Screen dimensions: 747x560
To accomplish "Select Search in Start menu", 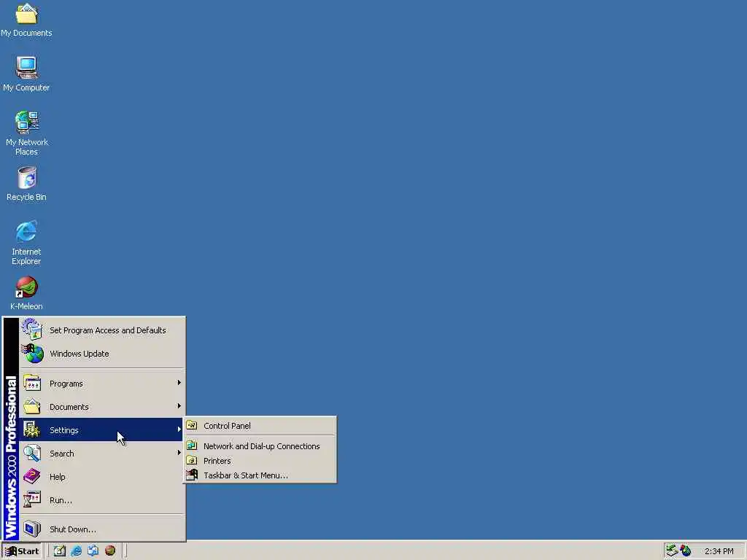I will click(x=102, y=454).
